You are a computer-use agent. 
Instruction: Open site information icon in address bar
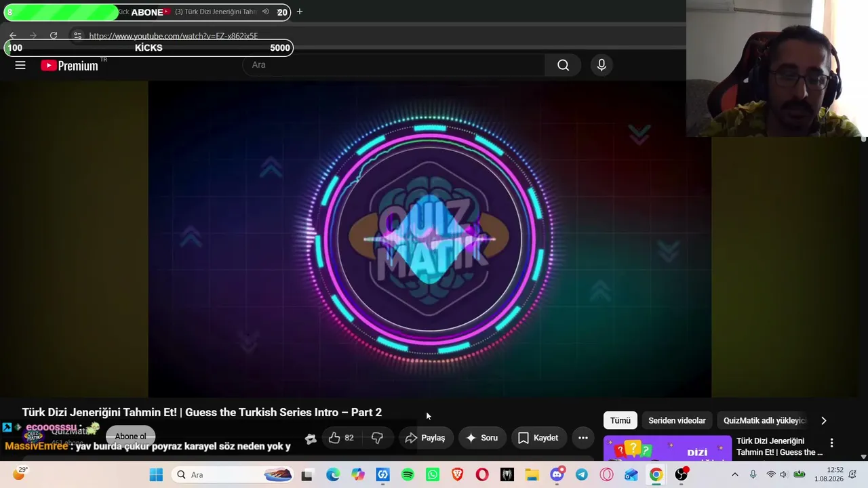pyautogui.click(x=77, y=35)
